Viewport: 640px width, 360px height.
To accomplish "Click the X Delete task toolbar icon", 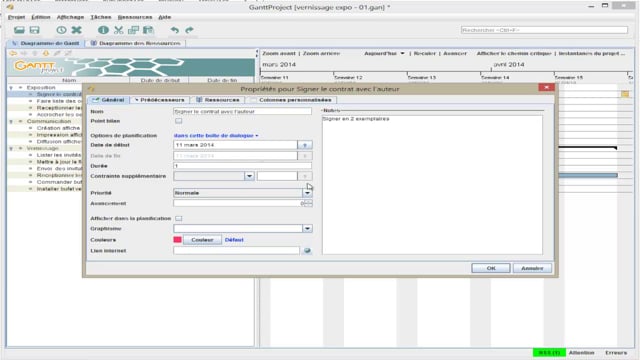I will 76,30.
